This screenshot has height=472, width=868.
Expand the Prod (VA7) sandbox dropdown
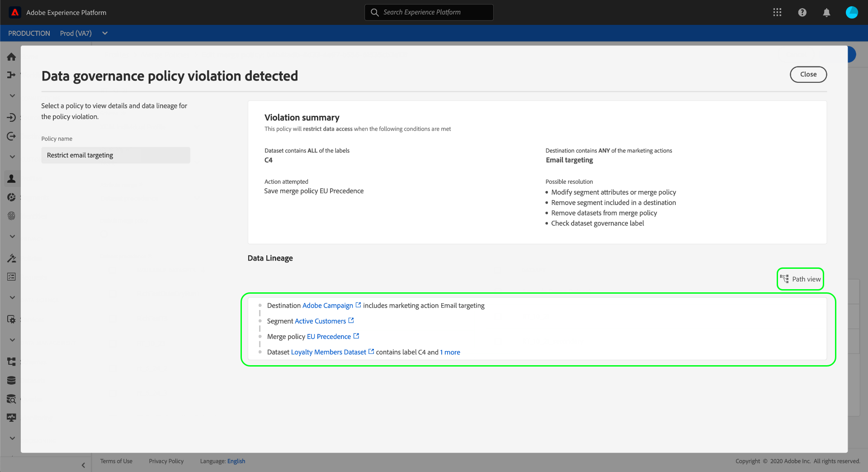coord(105,33)
